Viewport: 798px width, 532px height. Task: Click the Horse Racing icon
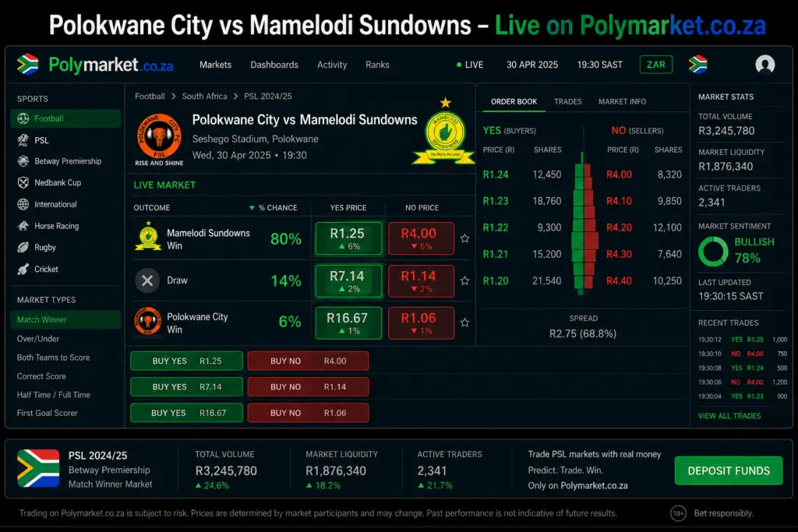pos(23,226)
